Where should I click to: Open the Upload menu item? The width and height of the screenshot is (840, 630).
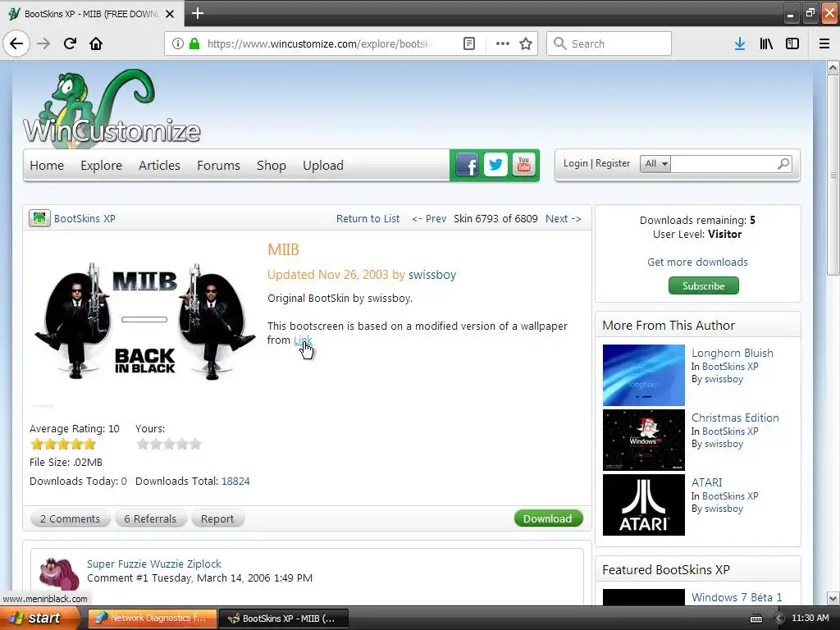tap(323, 165)
